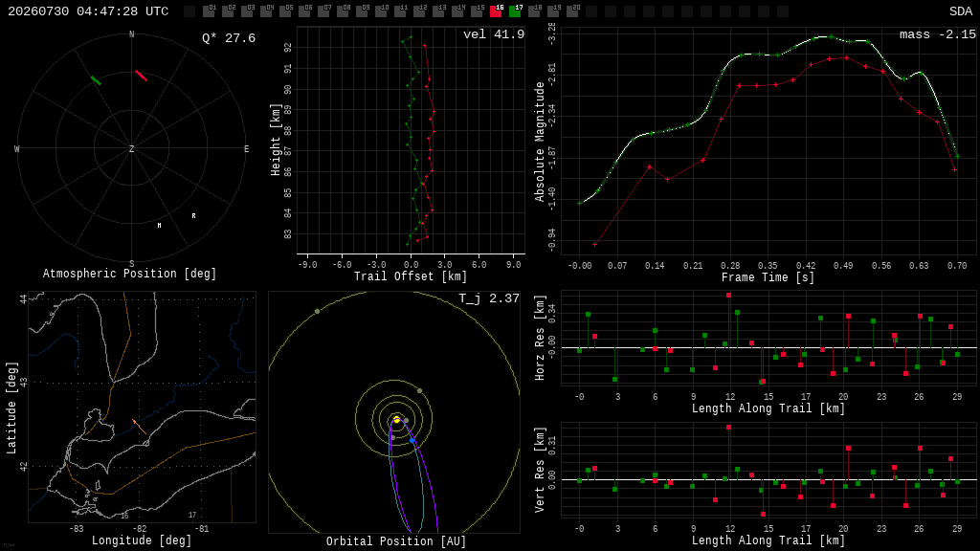The image size is (980, 551).
Task: Click the blue Earth dot in orbital plot
Action: point(412,441)
